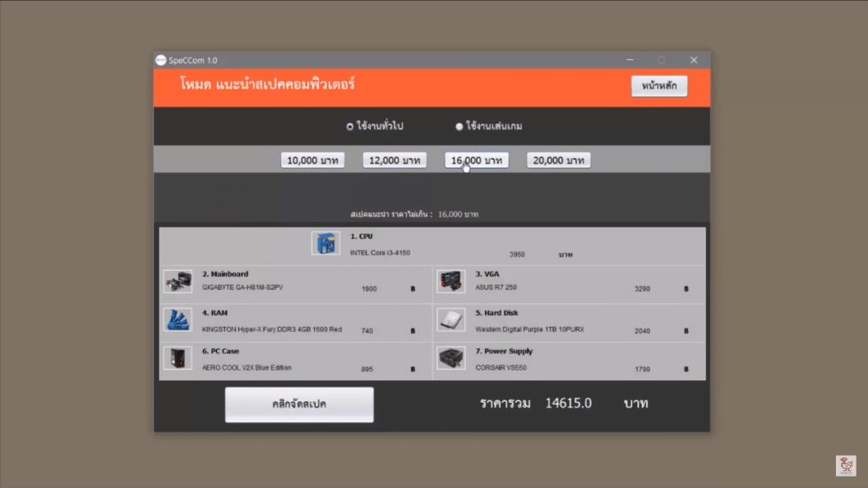Click the Gigabyte mainboard icon
Viewport: 868px width, 488px height.
click(x=177, y=282)
